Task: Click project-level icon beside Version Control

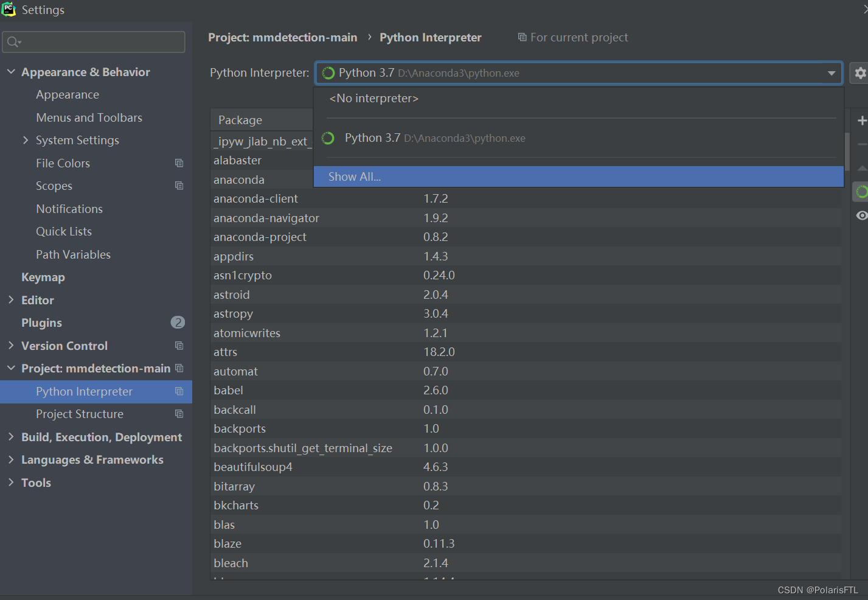Action: 179,346
